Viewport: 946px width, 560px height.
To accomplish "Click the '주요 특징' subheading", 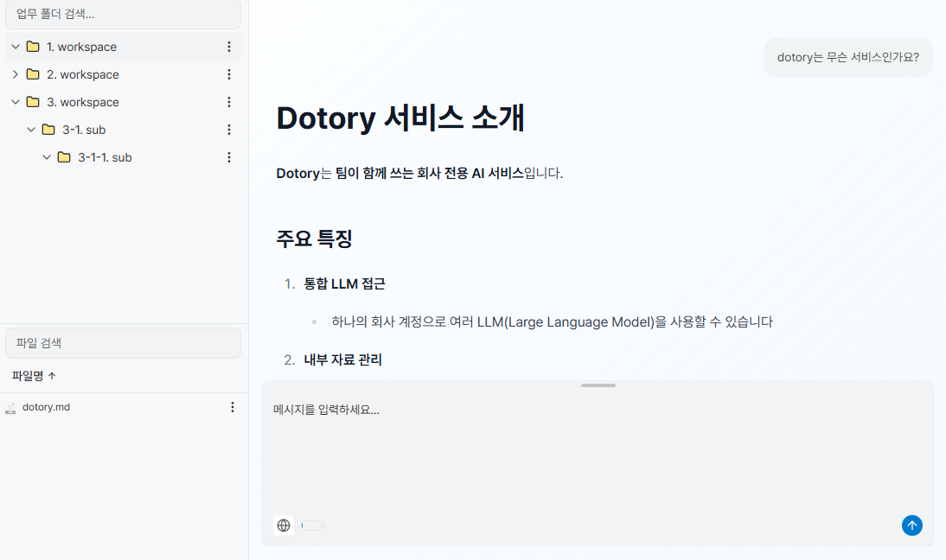I will pos(315,239).
